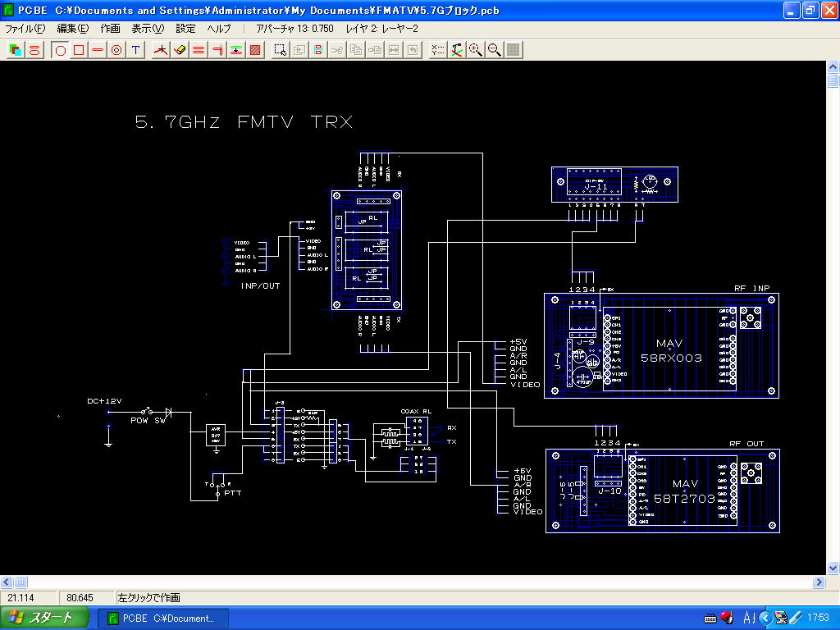
Task: Toggle the grid display icon
Action: click(x=514, y=50)
